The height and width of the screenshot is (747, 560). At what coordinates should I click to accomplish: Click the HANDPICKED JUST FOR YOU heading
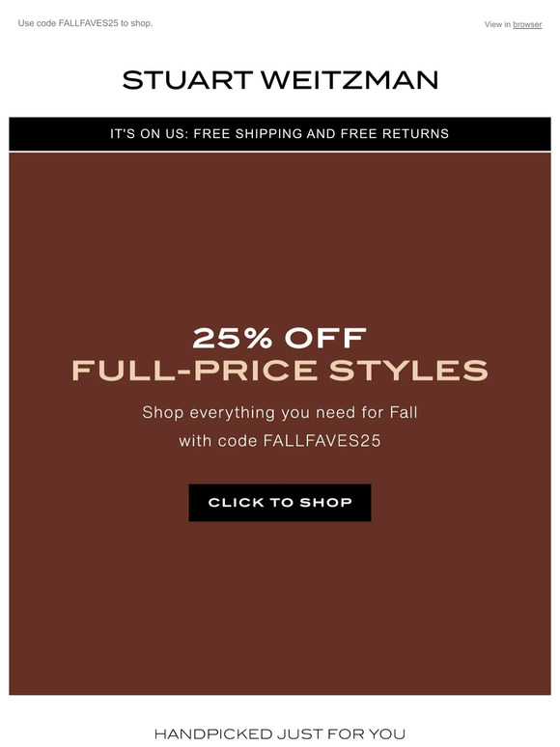(280, 734)
